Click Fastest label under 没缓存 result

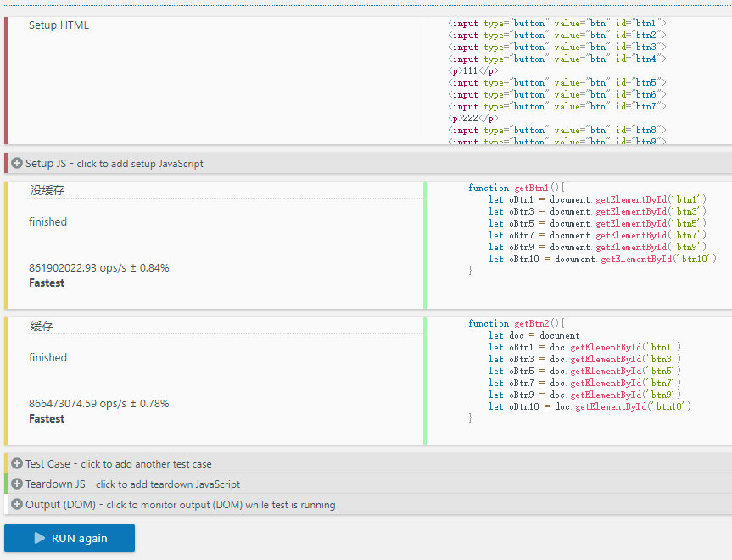(x=47, y=283)
